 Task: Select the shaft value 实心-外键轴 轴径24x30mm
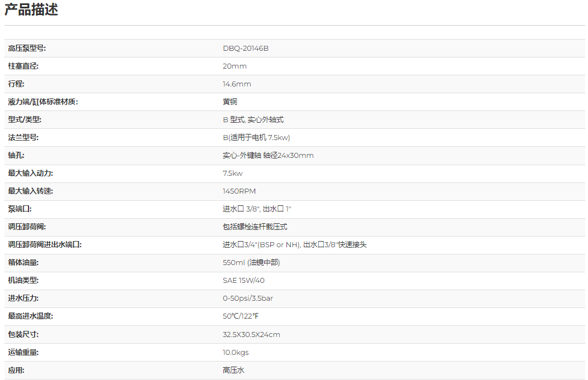tap(268, 156)
